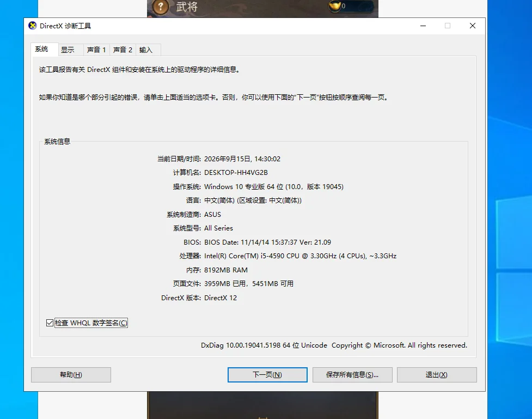Click the Intel Core i5-4590 processor value
Viewport: 532px width, 419px height.
point(300,256)
